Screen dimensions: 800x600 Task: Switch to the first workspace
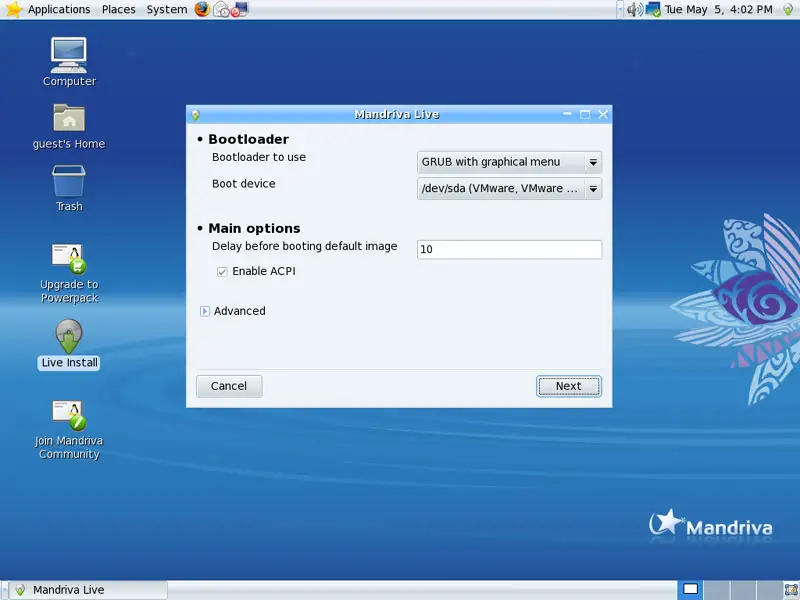tap(690, 590)
